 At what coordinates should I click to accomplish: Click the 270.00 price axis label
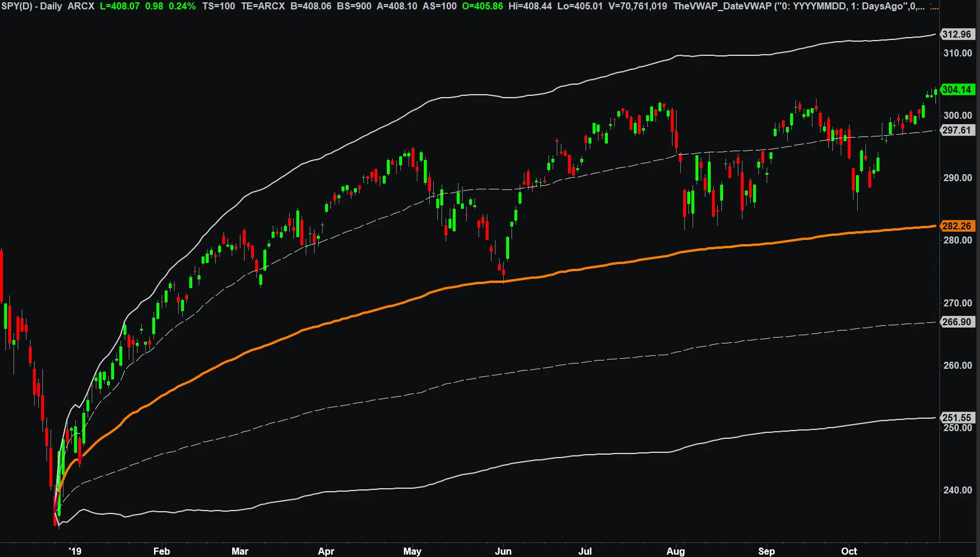(958, 303)
